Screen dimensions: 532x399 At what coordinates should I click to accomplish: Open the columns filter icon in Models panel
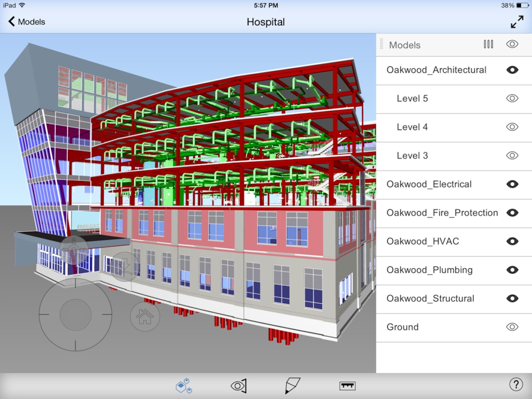pyautogui.click(x=488, y=44)
